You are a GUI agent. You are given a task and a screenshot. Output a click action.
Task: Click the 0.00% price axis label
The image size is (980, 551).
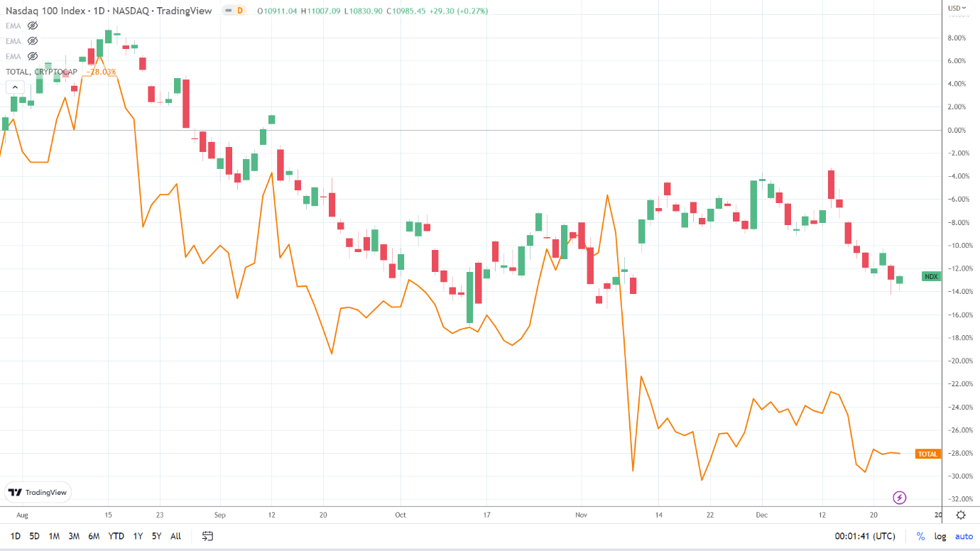click(956, 130)
